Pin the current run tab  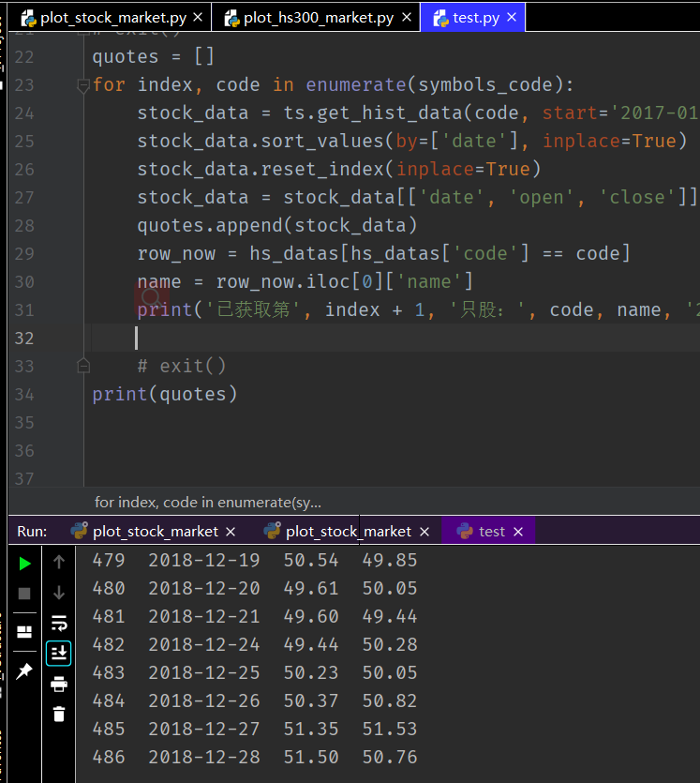24,671
